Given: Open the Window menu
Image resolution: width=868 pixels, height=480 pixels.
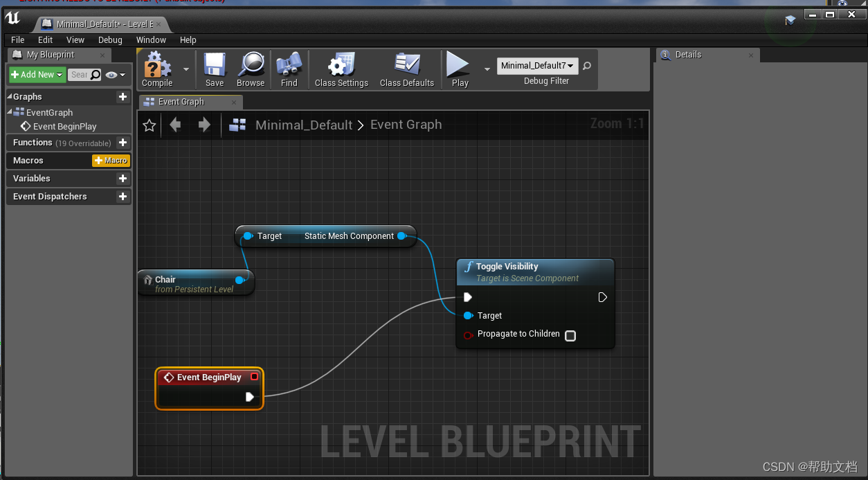Looking at the screenshot, I should 151,39.
